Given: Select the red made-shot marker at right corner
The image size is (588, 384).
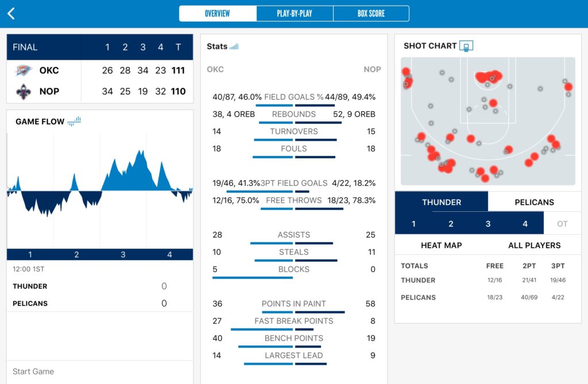Looking at the screenshot, I should [568, 87].
